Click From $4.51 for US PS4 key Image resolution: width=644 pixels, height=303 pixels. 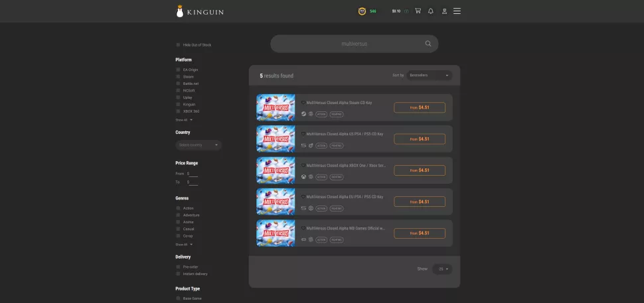[x=419, y=139]
